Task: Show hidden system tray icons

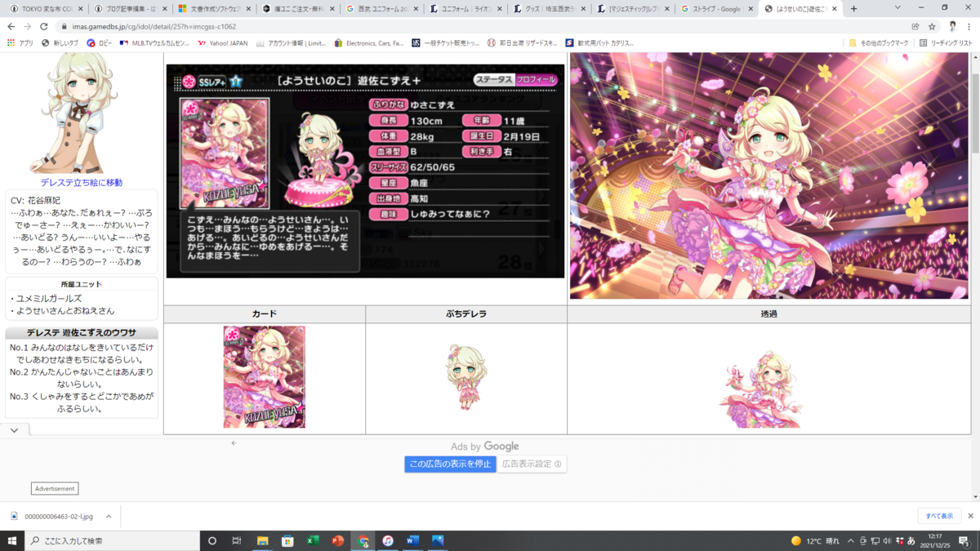Action: click(851, 540)
